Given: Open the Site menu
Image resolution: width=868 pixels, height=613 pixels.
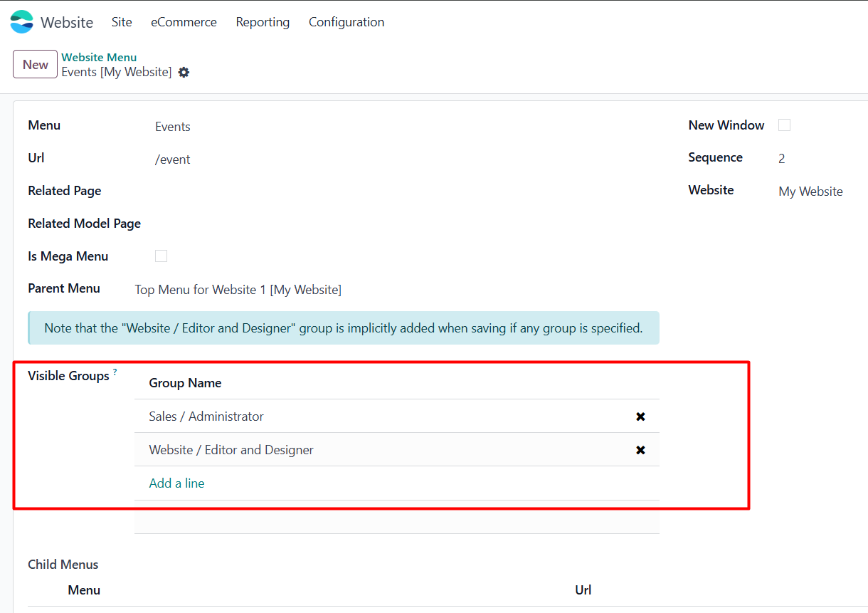Looking at the screenshot, I should pos(122,22).
